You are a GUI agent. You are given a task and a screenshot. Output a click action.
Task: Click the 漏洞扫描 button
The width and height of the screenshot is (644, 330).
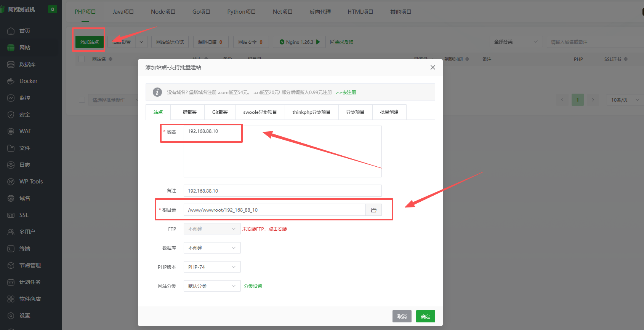pyautogui.click(x=210, y=42)
